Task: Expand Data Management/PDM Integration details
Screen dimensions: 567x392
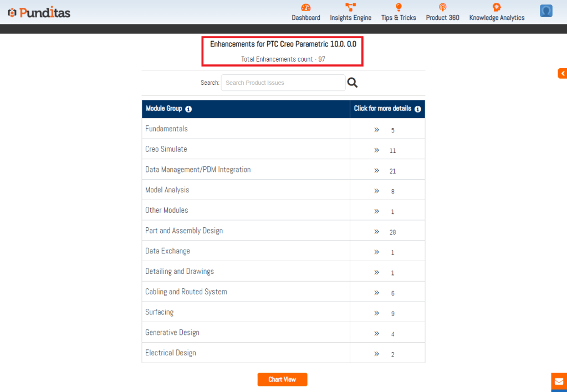Action: 377,171
